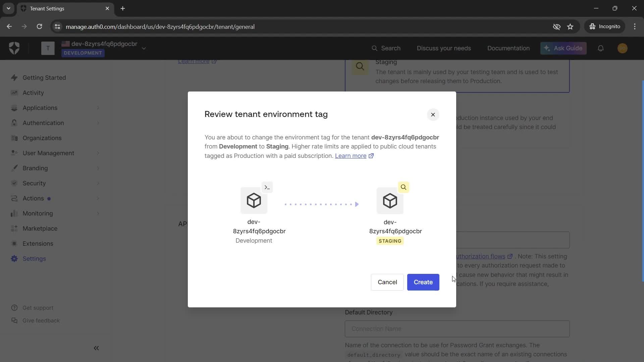Screen dimensions: 644x362
Task: Open the tab search dropdown
Action: (x=8, y=8)
